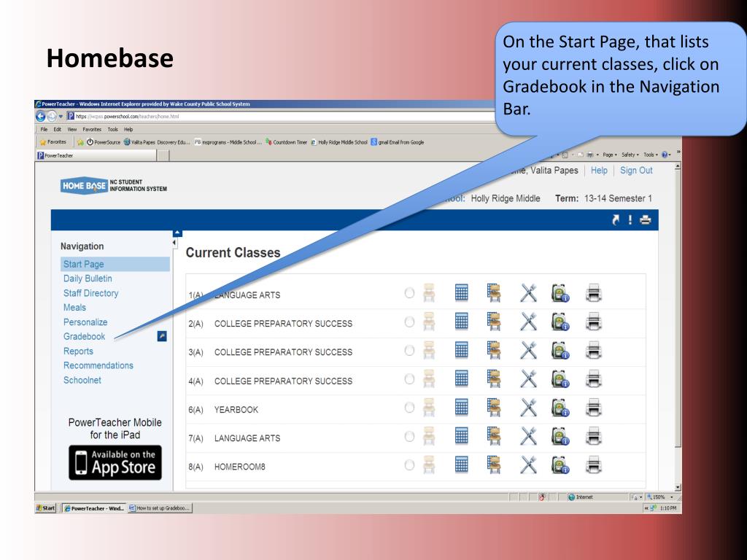The image size is (747, 560).
Task: Open the View menu
Action: [72, 129]
